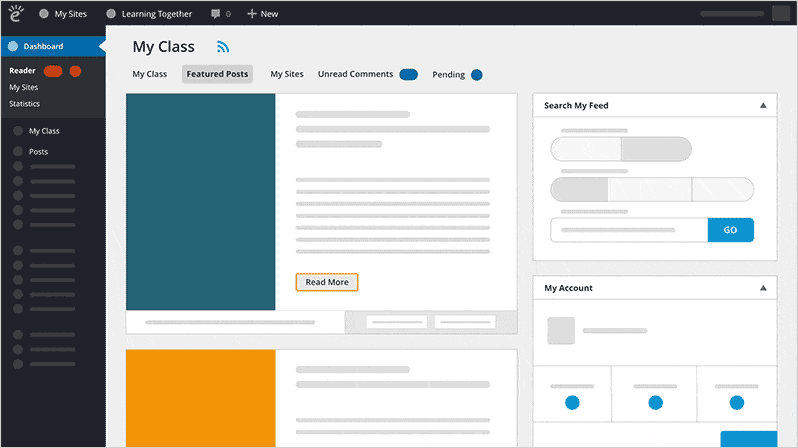Click the middle blue dot in My Account
Image resolution: width=798 pixels, height=448 pixels.
(x=656, y=403)
